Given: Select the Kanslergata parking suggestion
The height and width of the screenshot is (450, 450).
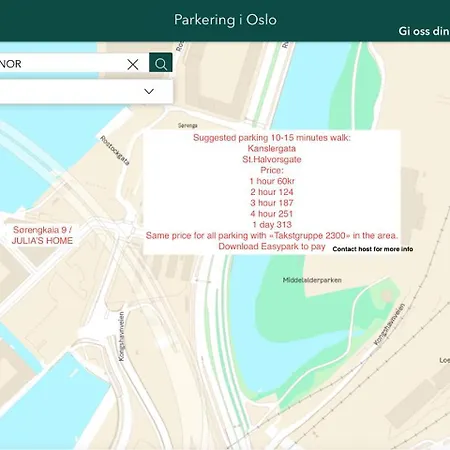Looking at the screenshot, I should [272, 148].
